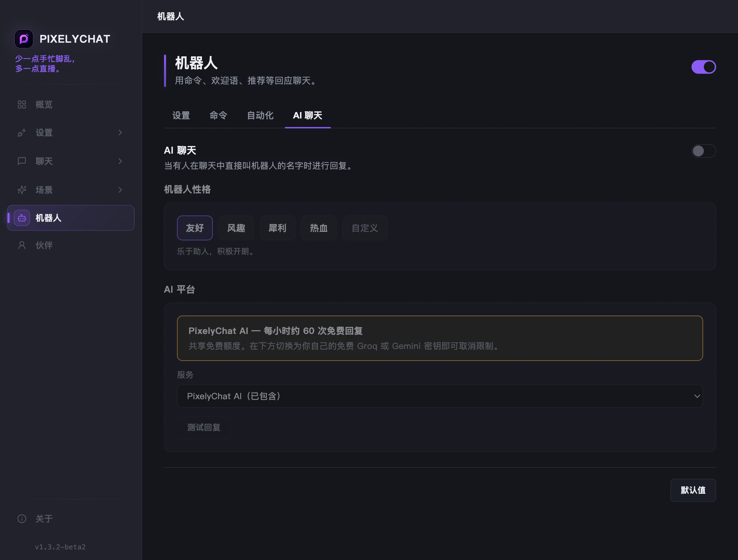This screenshot has width=738, height=560.
Task: Switch to the 自动化 tab
Action: coord(260,115)
